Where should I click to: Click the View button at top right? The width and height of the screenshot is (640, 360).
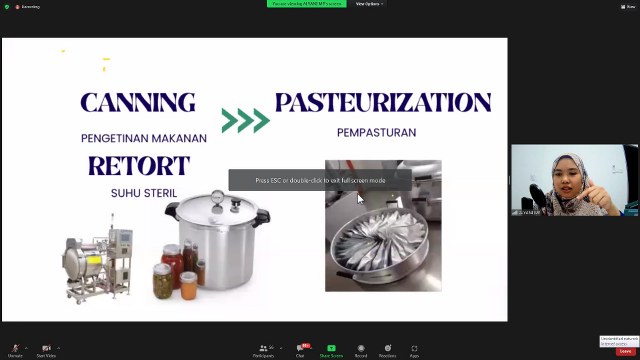tap(628, 7)
